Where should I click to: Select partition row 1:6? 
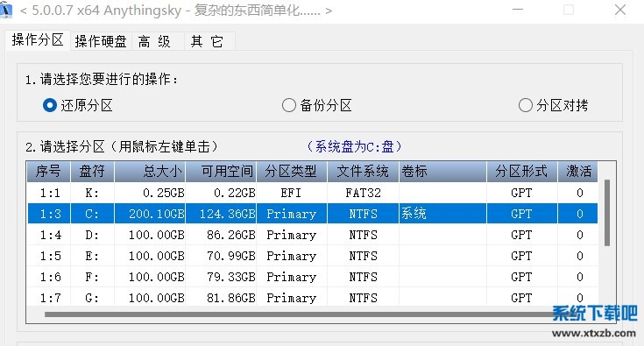312,277
